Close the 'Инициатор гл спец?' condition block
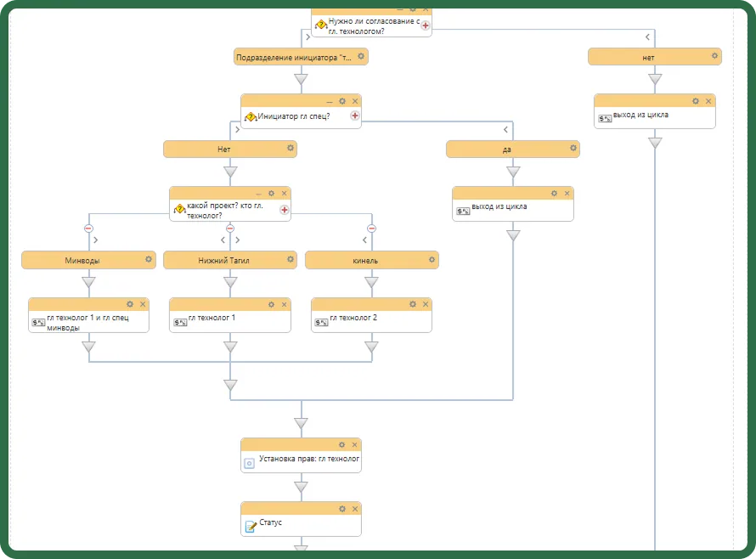 [x=355, y=101]
